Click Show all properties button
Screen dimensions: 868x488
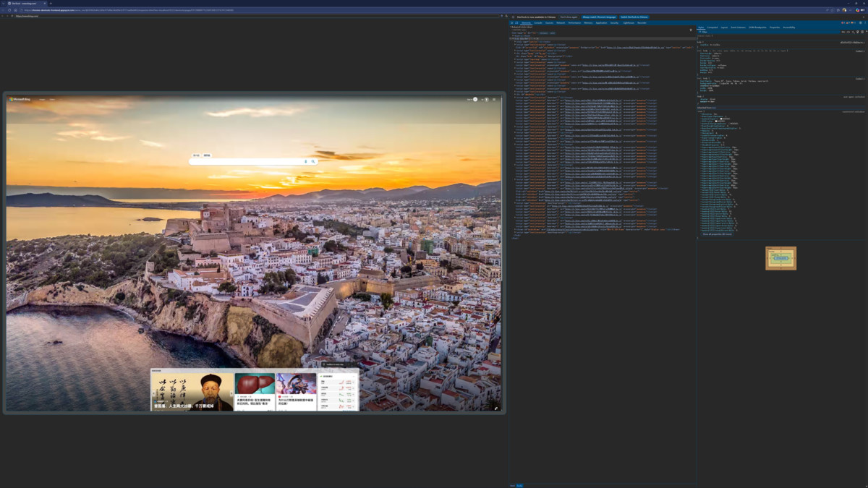pyautogui.click(x=717, y=234)
